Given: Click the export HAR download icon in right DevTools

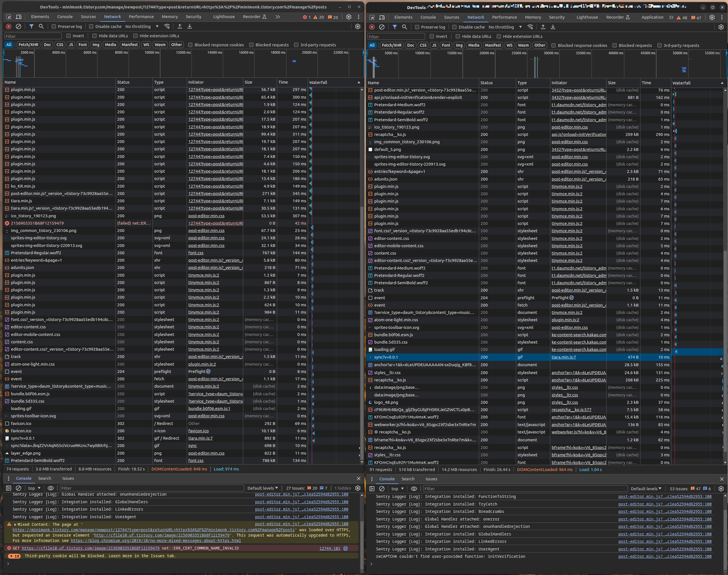Looking at the screenshot, I should click(553, 27).
